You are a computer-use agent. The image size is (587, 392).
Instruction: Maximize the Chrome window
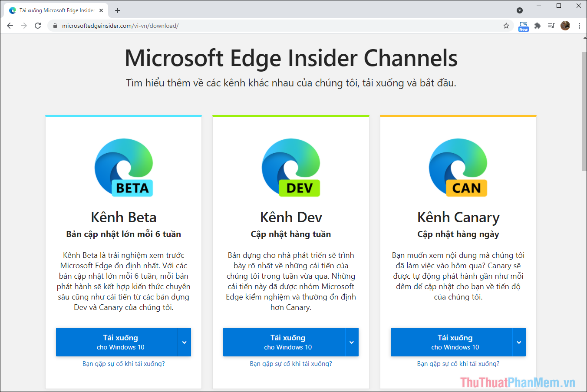(559, 6)
